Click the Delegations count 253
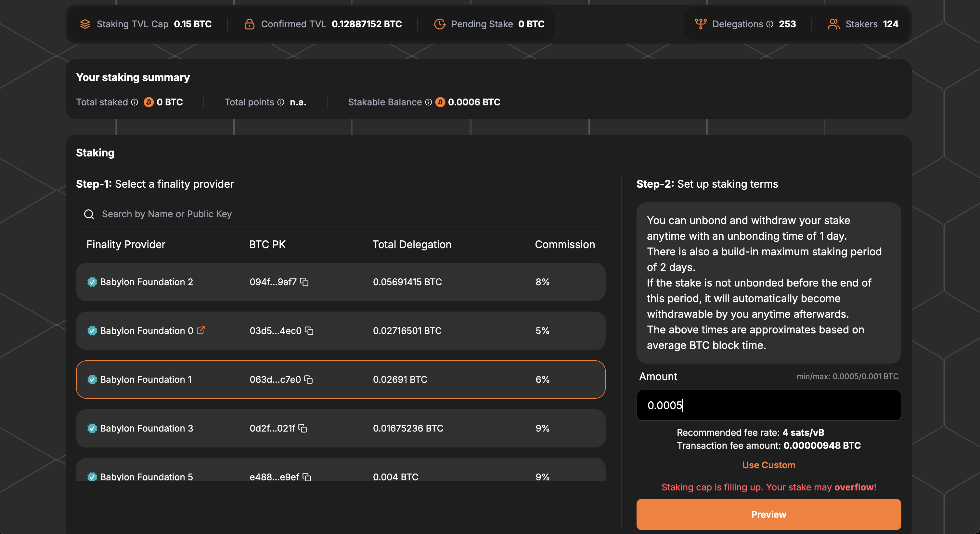The image size is (980, 534). (x=787, y=24)
